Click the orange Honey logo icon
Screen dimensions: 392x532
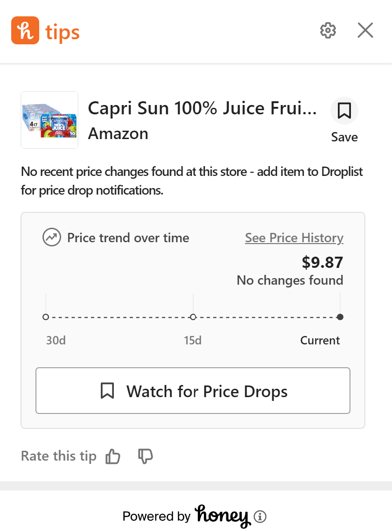25,31
